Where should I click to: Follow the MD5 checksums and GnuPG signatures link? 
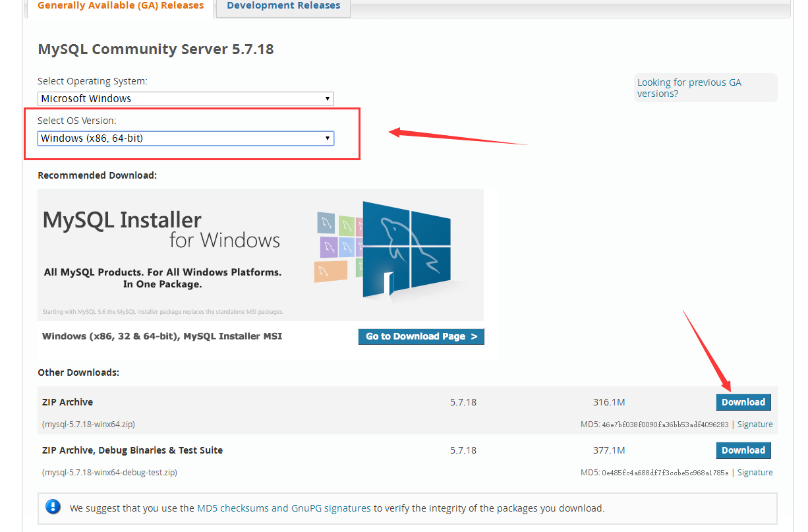[x=285, y=508]
